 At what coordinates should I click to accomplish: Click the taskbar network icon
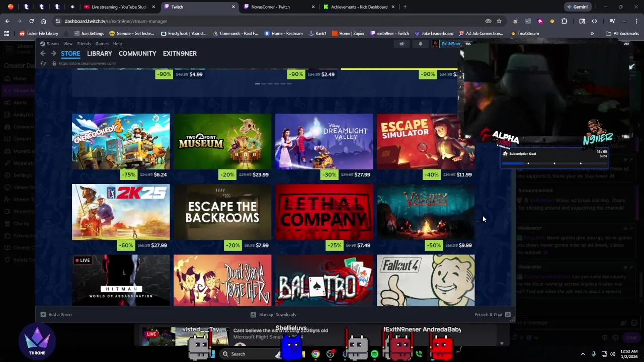click(604, 354)
